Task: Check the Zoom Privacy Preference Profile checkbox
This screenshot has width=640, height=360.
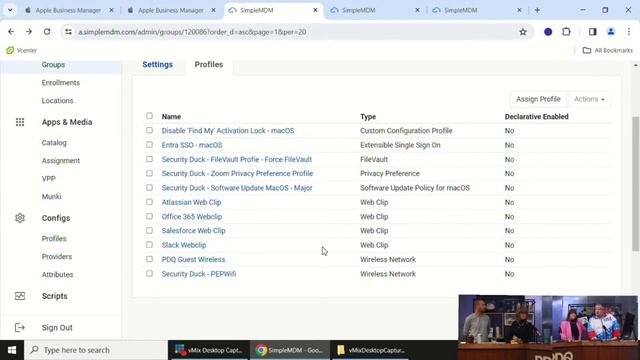Action: coord(149,173)
